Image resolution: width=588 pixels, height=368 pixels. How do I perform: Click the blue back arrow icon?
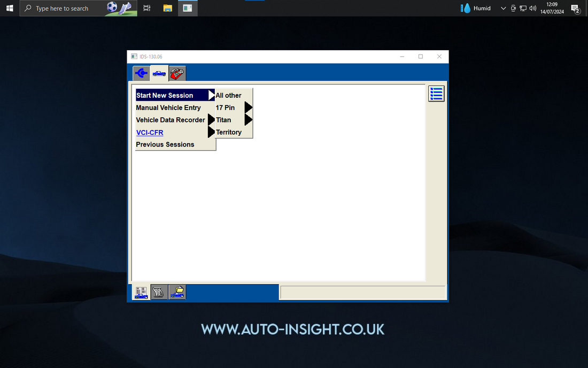[141, 73]
